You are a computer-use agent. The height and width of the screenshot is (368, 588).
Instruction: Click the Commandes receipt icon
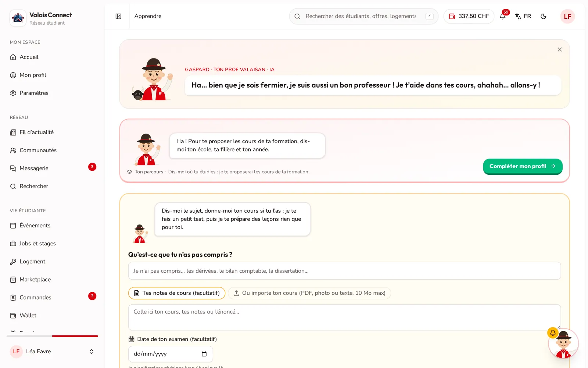tap(13, 298)
